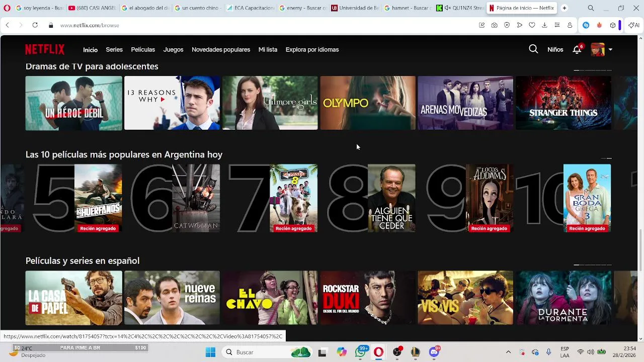Open Explora por idiomas
The width and height of the screenshot is (644, 362).
[x=312, y=50]
